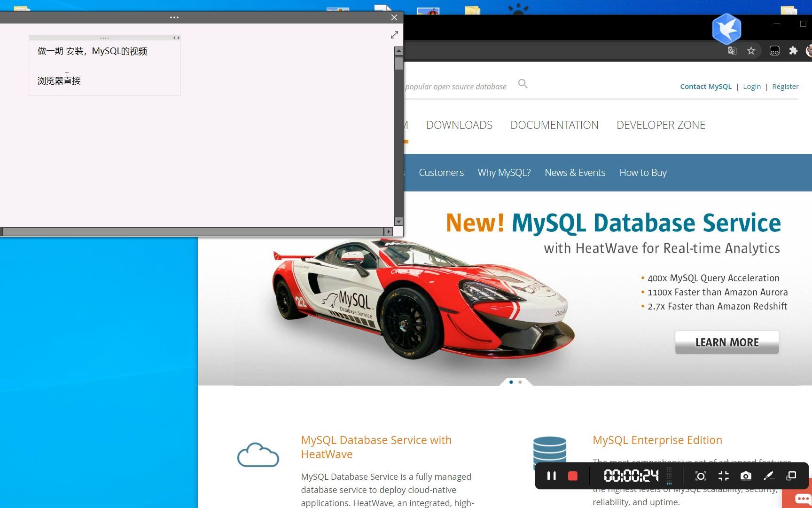Open Google Translate icon in address bar
Image resolution: width=812 pixels, height=508 pixels.
click(x=732, y=50)
